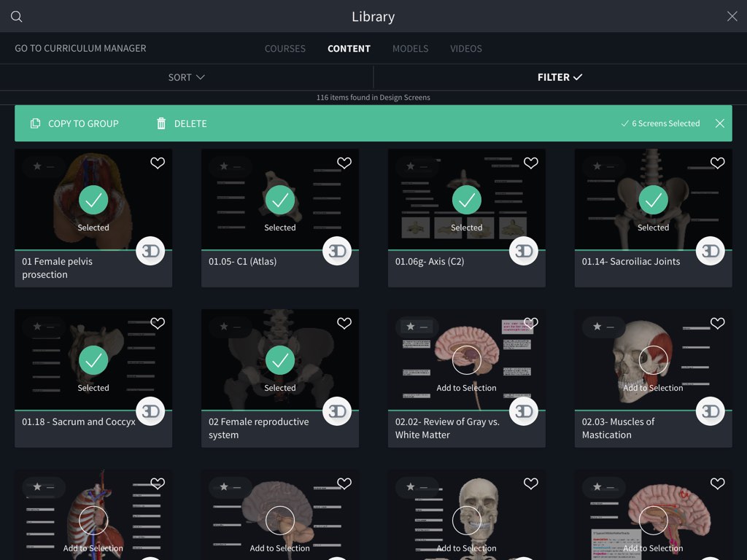Deselect 01.18 - Sacrum and Coccyx checkmark
747x560 pixels.
pos(93,360)
